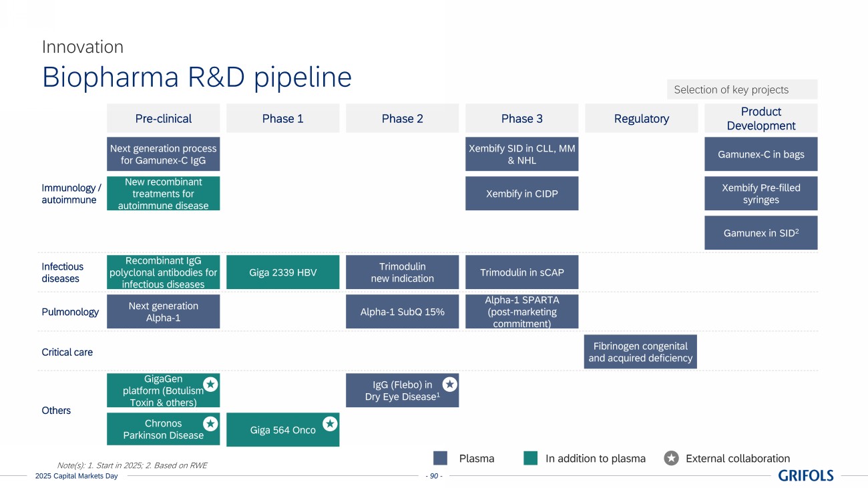This screenshot has width=868, height=488.
Task: Select the Phase 3 column header
Action: (522, 119)
